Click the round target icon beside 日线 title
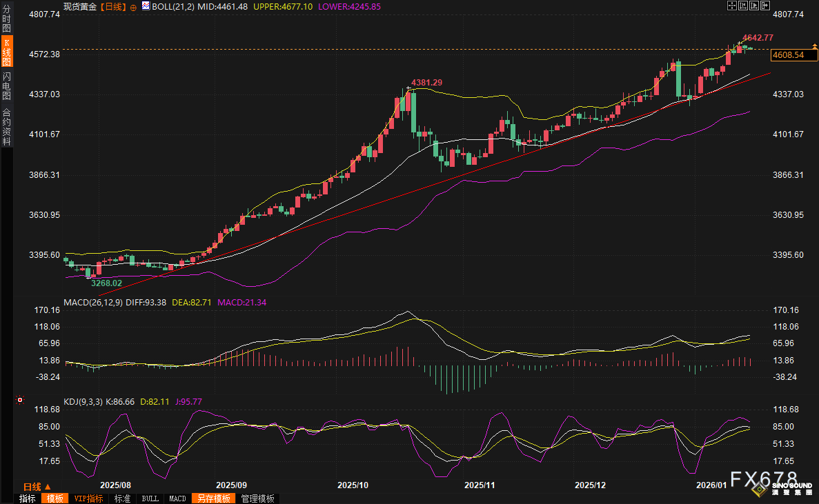This screenshot has width=819, height=504. coord(133,6)
